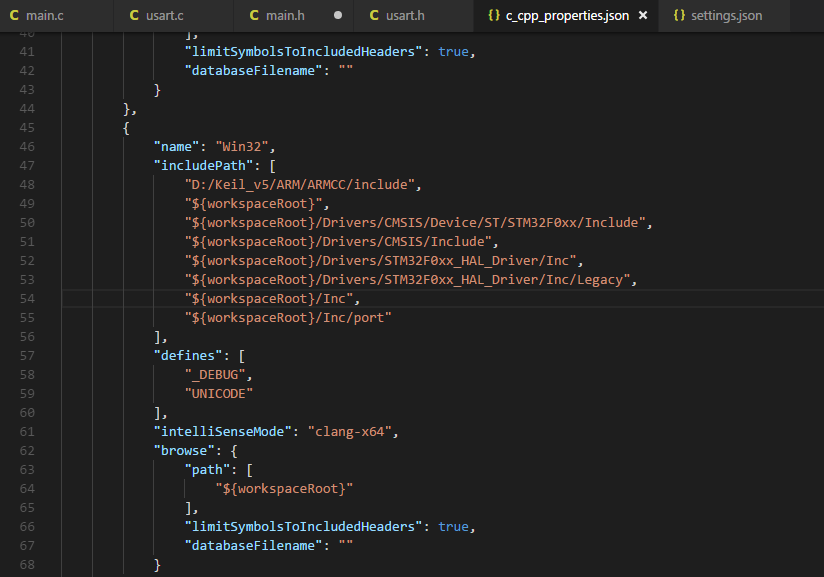This screenshot has width=824, height=577.
Task: Click the opening brace on line 45
Action: (x=126, y=128)
